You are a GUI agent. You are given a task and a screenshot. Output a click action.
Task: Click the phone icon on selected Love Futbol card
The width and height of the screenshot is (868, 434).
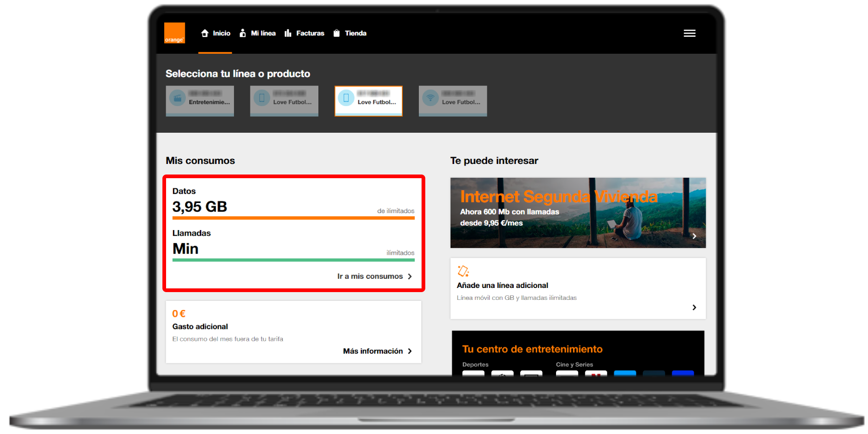[346, 98]
